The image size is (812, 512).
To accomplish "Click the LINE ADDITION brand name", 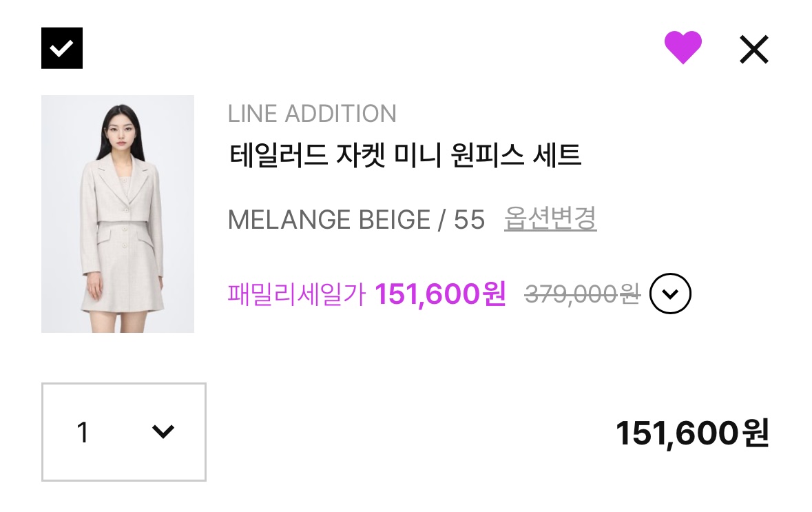I will click(x=312, y=114).
